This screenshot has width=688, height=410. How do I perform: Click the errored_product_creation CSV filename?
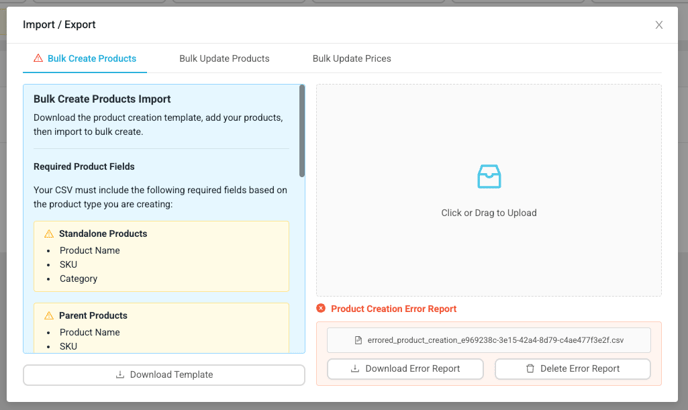point(495,340)
